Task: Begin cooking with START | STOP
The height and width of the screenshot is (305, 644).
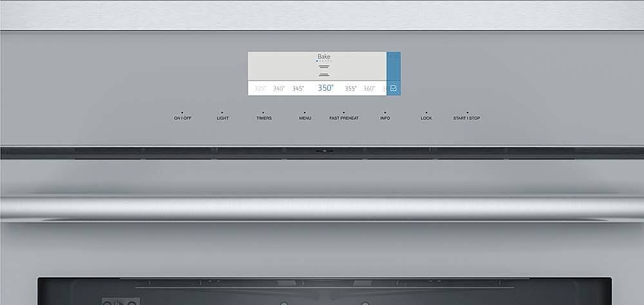Action: pyautogui.click(x=466, y=118)
